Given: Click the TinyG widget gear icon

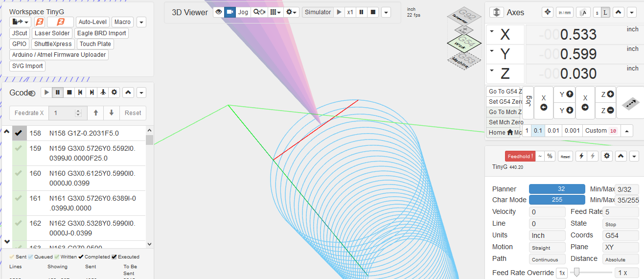Looking at the screenshot, I should pos(607,156).
